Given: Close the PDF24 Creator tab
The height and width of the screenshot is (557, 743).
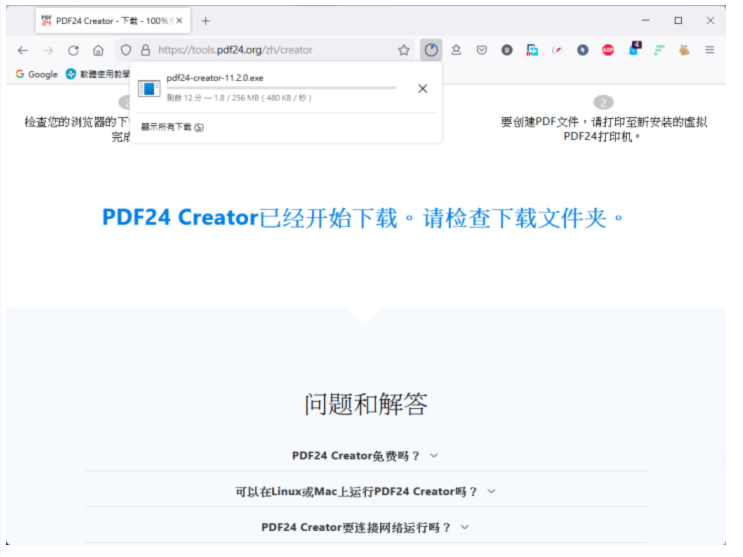Looking at the screenshot, I should [180, 21].
